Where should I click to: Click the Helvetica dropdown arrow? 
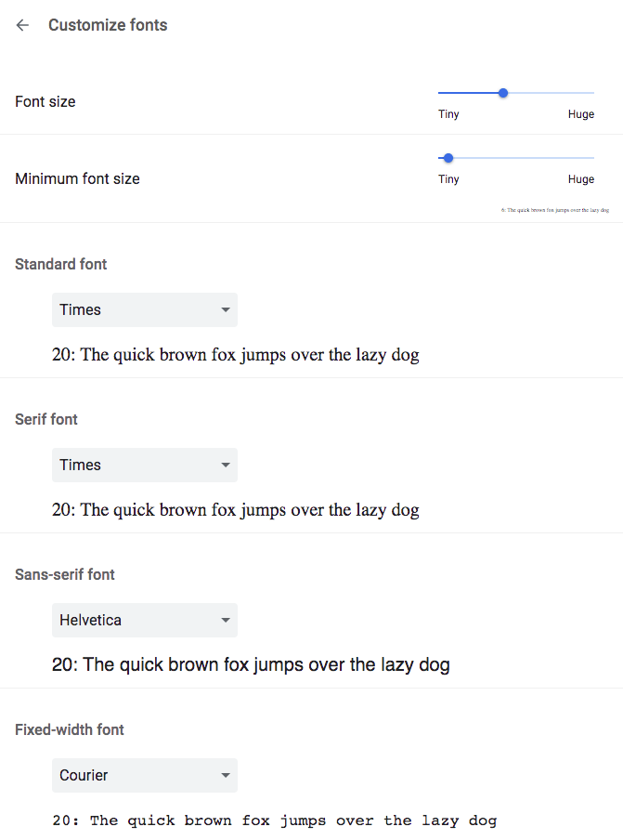[x=226, y=620]
